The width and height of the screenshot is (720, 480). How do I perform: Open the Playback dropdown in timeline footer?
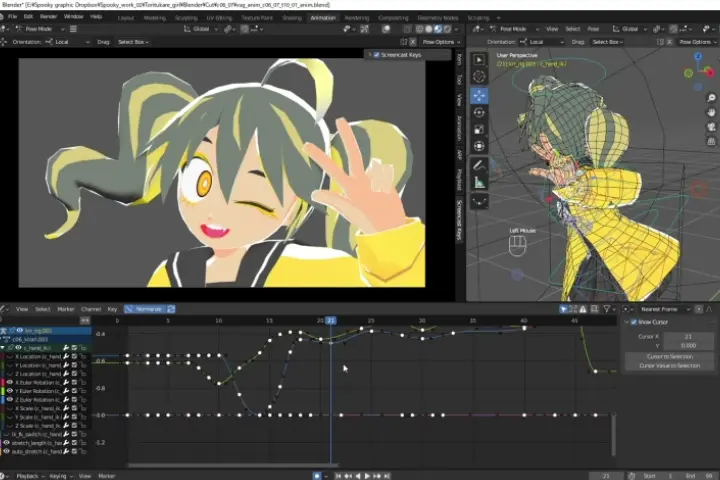tap(30, 476)
